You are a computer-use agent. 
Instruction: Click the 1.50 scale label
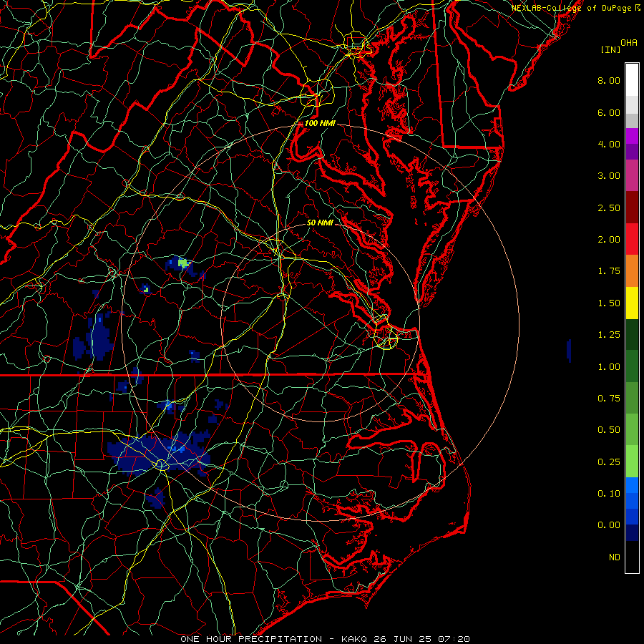click(x=609, y=303)
